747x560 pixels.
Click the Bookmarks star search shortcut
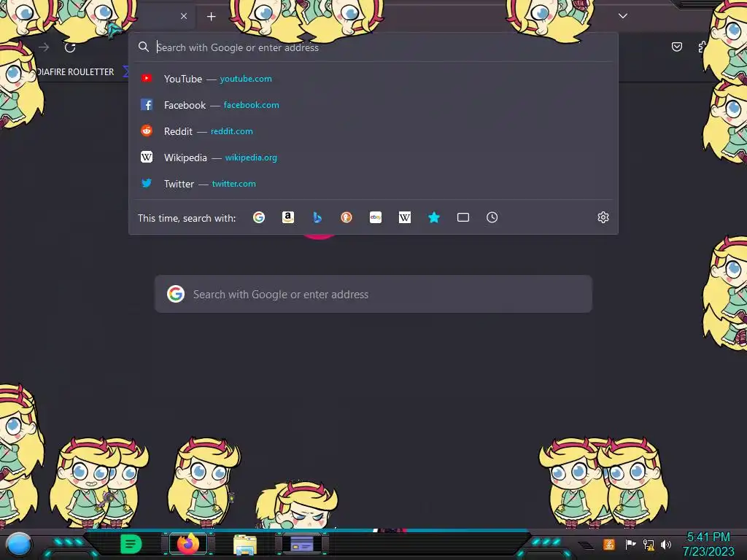pos(434,217)
